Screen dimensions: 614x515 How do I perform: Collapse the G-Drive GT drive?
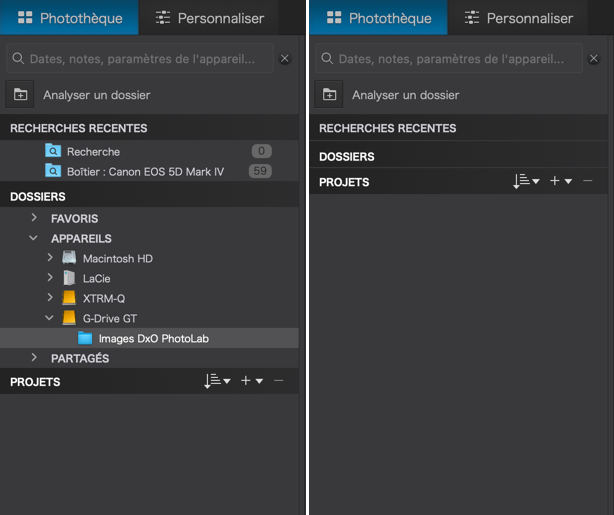point(49,318)
